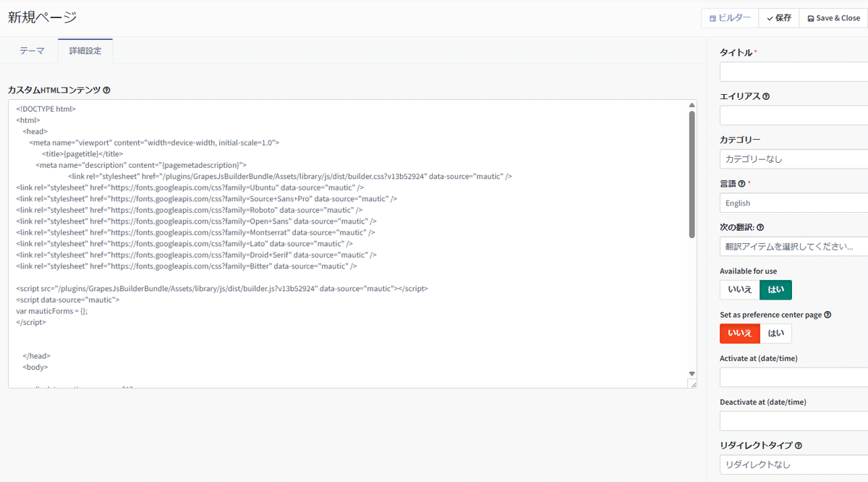868x482 pixels.
Task: Open the ビルダー button
Action: (x=730, y=18)
